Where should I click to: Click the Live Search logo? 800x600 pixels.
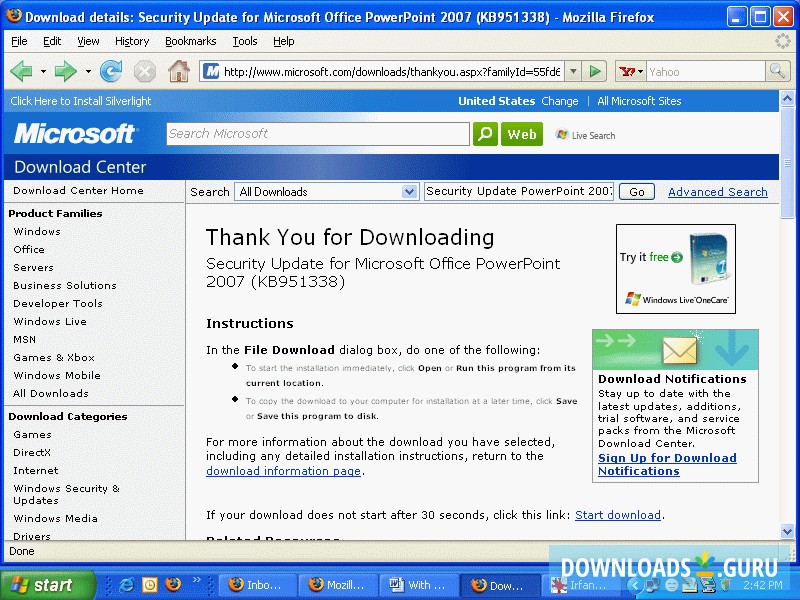(586, 135)
